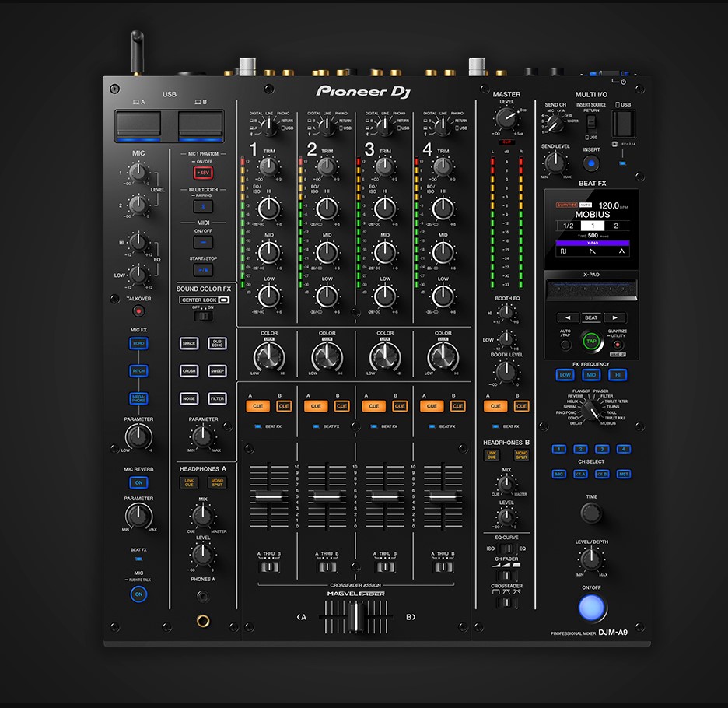The width and height of the screenshot is (728, 708).
Task: Click channel 4 crossfader assign switch
Action: 443,566
